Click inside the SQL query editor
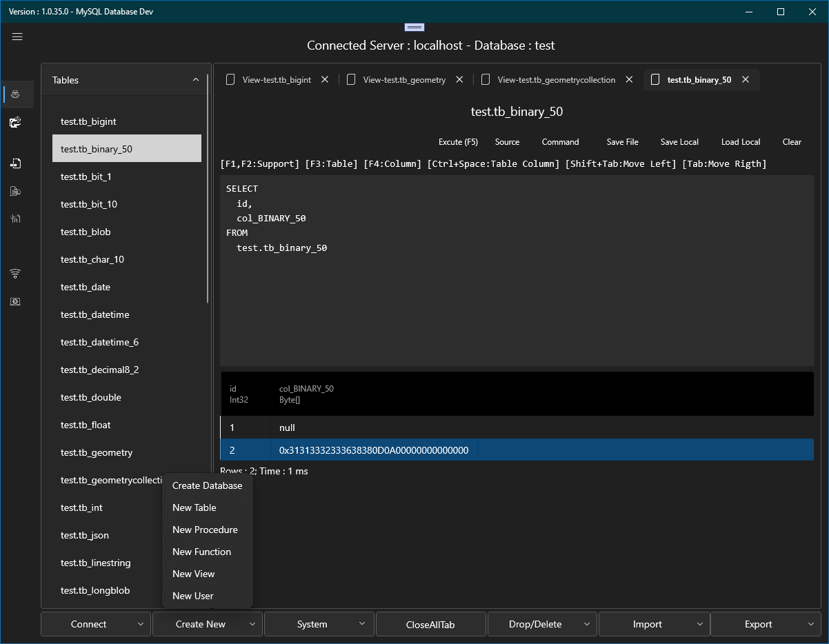 pyautogui.click(x=517, y=270)
